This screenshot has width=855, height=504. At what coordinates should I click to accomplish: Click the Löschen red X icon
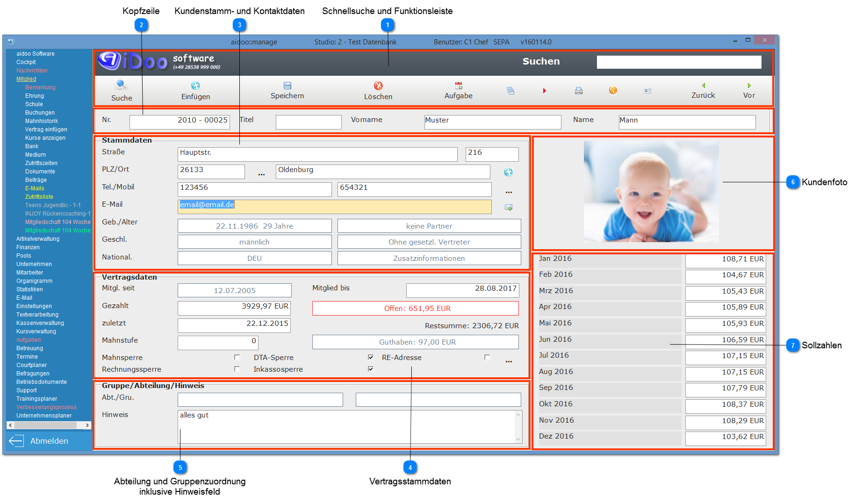point(378,86)
